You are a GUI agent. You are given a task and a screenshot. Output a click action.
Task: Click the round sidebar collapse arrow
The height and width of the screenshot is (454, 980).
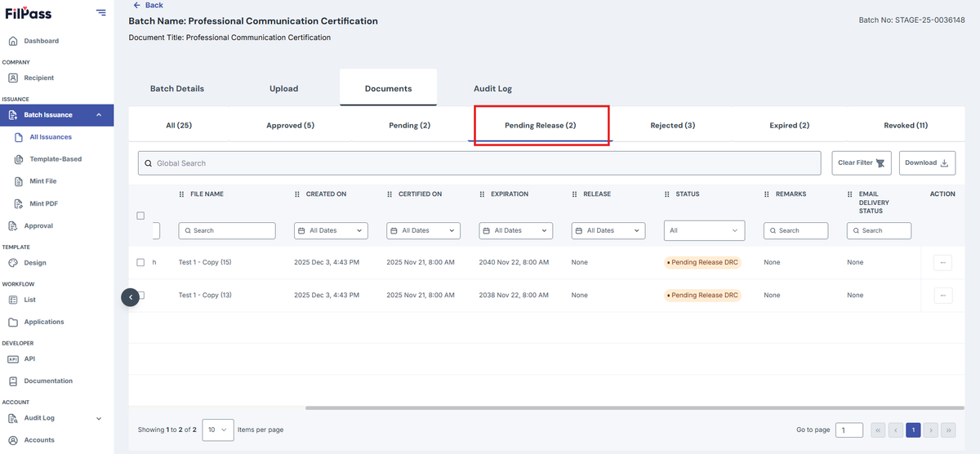click(x=131, y=297)
